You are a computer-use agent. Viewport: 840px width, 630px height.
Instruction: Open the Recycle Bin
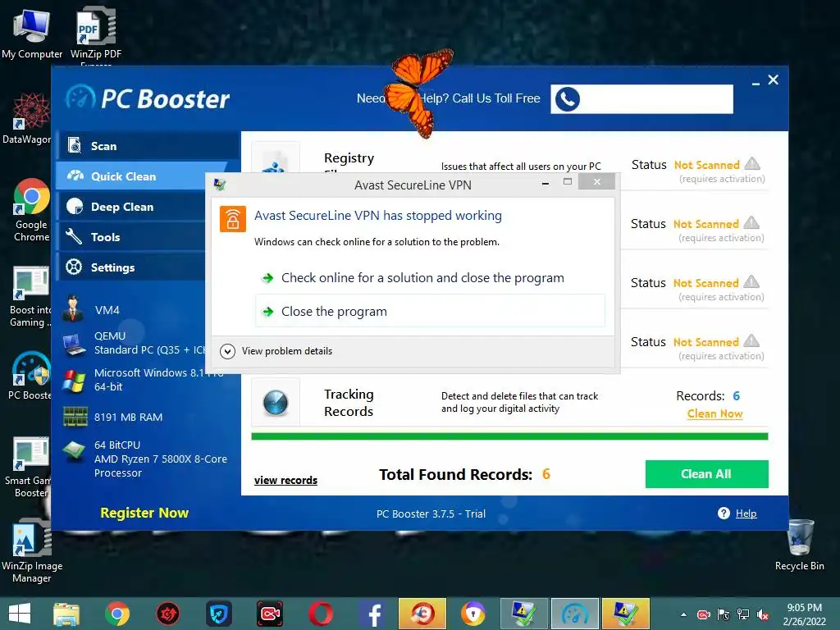(x=800, y=546)
